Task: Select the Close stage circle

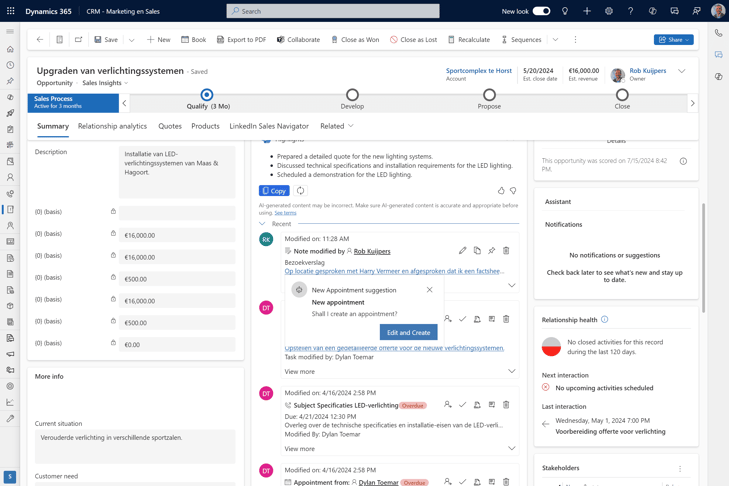Action: click(622, 95)
